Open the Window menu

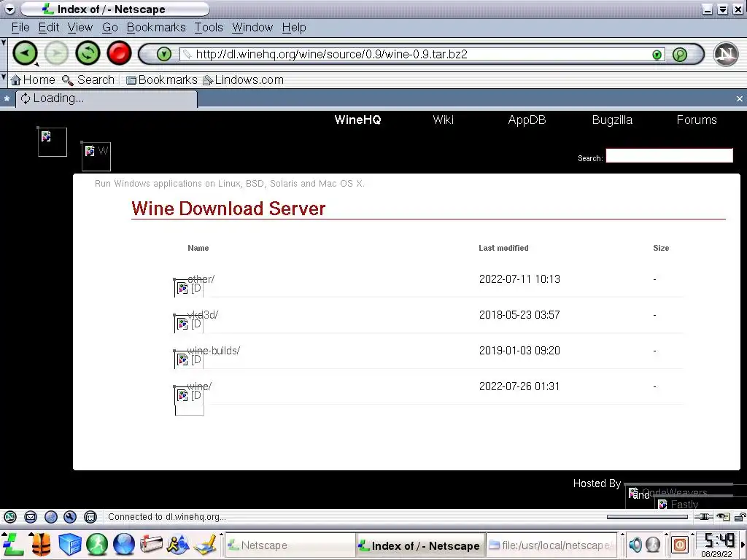click(252, 28)
